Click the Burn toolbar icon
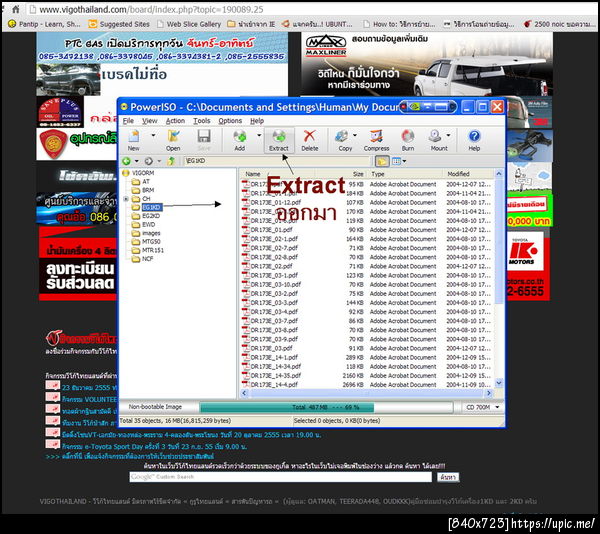600x534 pixels. [x=408, y=137]
